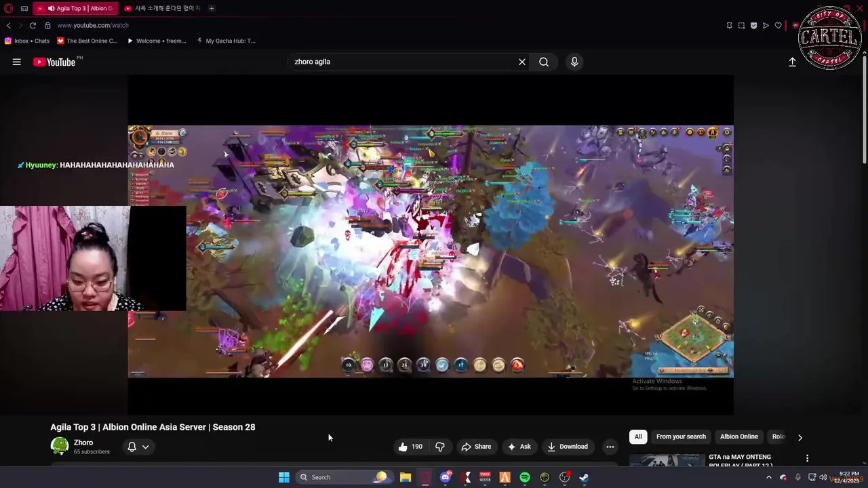
Task: Open GX Corner gamepad icon
Action: click(x=24, y=8)
